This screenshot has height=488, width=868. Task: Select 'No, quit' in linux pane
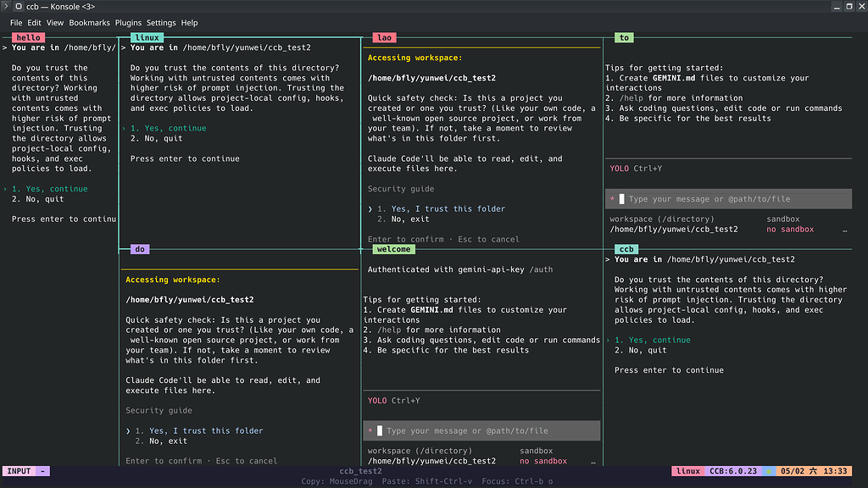[x=156, y=138]
